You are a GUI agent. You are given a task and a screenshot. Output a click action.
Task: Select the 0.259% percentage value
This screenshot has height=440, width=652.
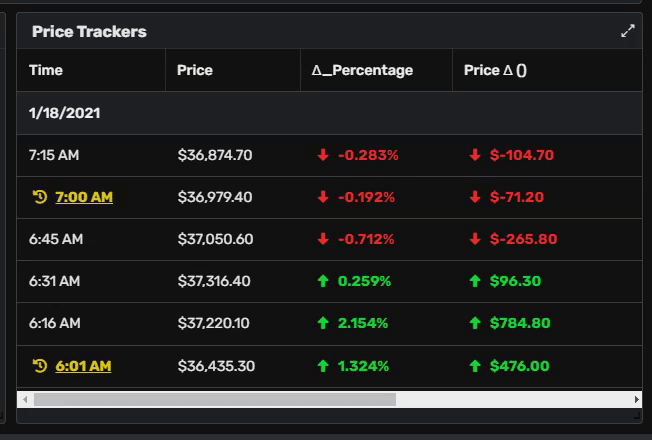pos(364,281)
